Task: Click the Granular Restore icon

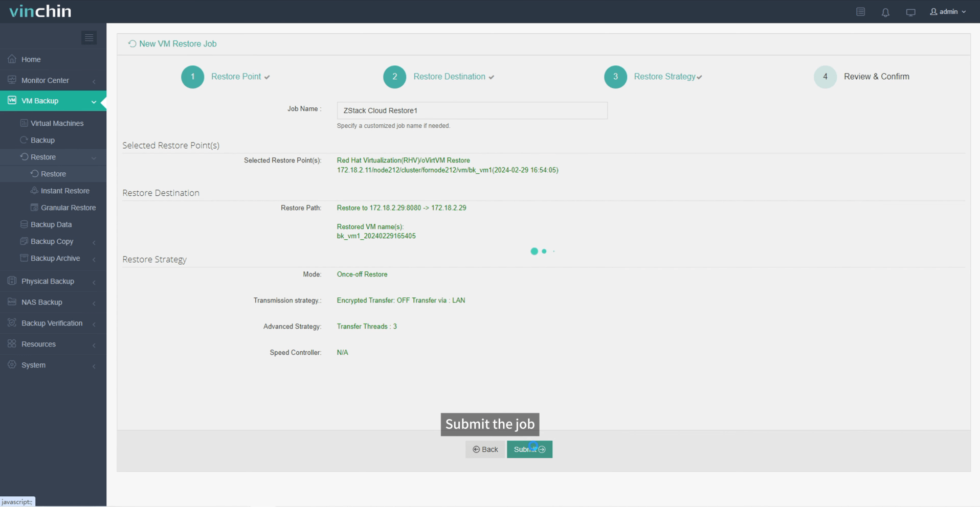Action: 34,208
